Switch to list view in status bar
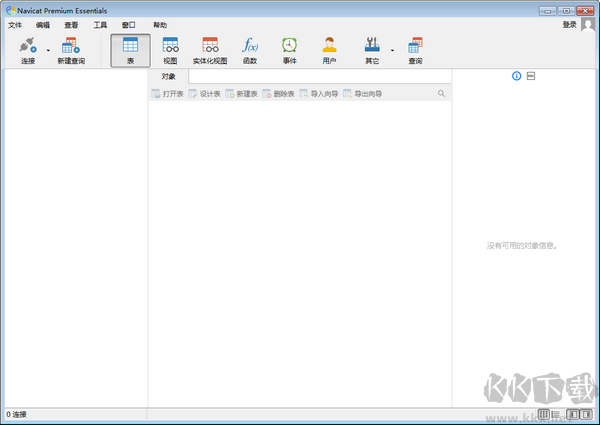 (x=556, y=414)
